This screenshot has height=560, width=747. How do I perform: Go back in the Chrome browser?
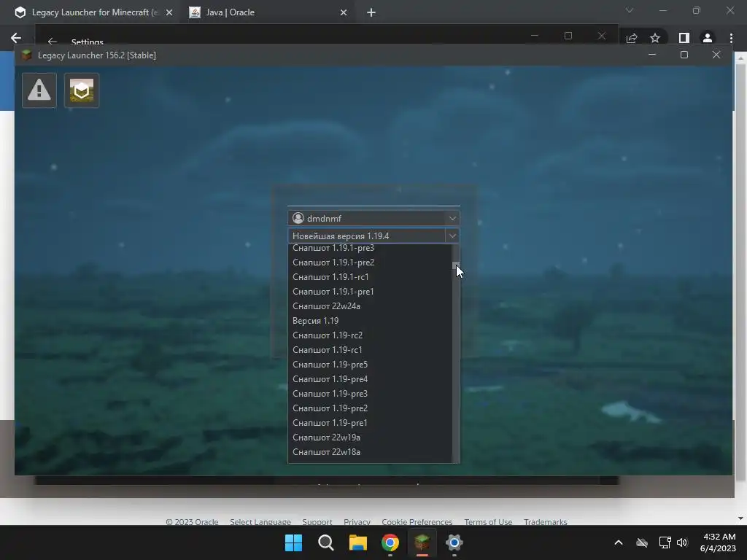[16, 38]
